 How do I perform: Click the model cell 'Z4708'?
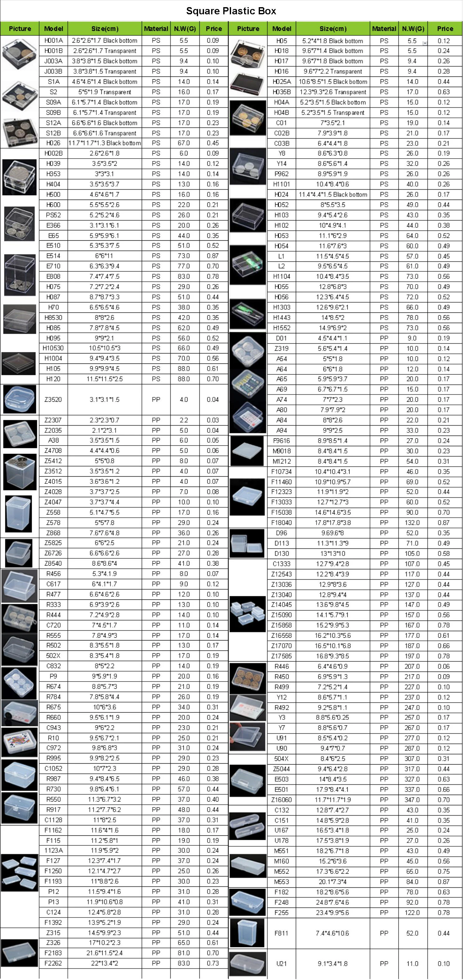click(x=53, y=451)
